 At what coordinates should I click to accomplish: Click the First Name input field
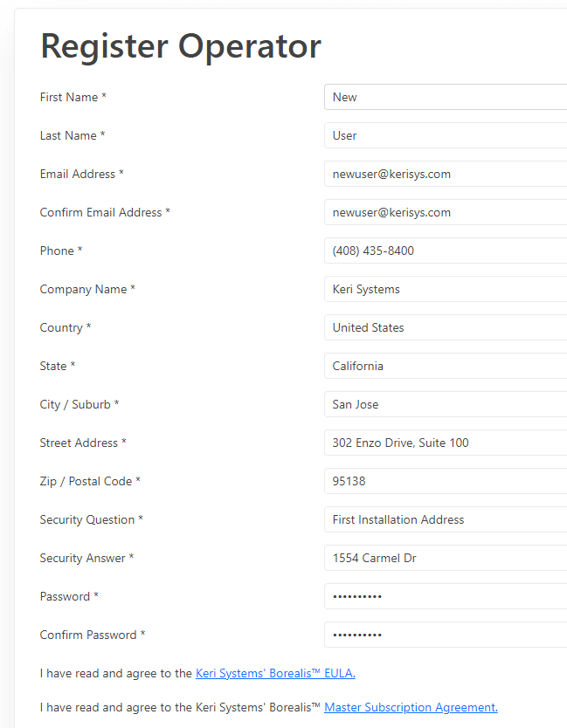coord(446,97)
